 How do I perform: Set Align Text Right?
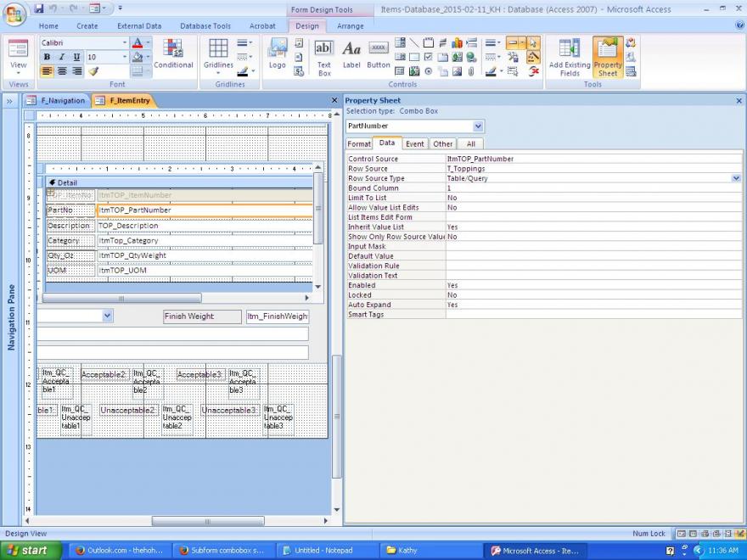[76, 71]
